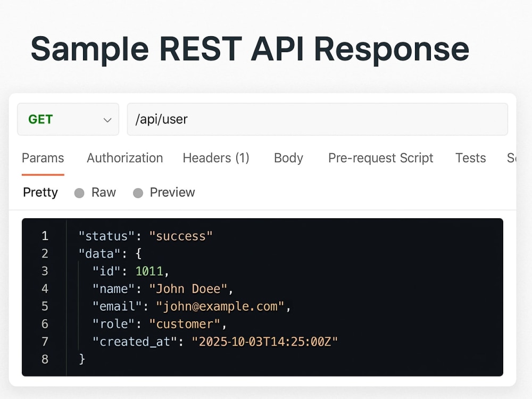Click the Sample REST API Response heading
Viewport: 532px width, 399px height.
coord(250,49)
